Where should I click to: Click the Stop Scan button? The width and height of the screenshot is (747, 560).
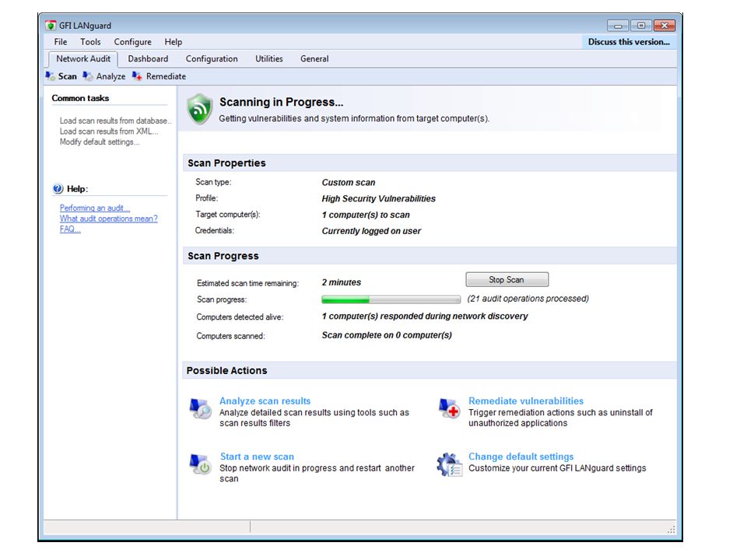(507, 279)
